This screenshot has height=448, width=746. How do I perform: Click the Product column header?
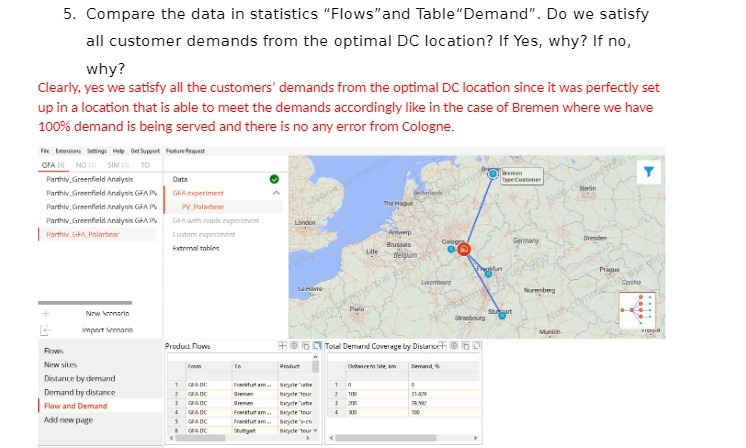pyautogui.click(x=294, y=366)
